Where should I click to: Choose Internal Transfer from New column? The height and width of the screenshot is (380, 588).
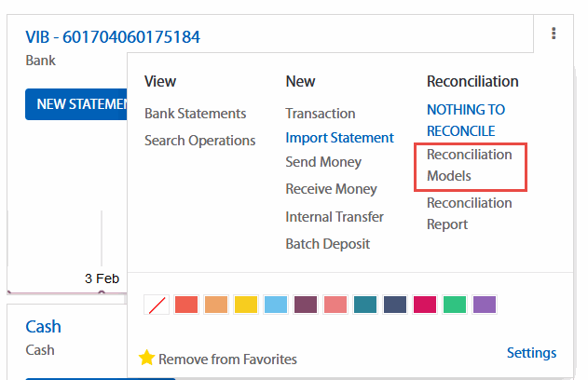click(335, 217)
